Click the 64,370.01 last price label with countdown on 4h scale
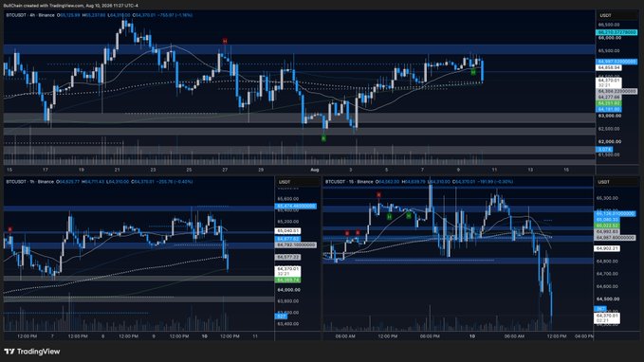The image size is (644, 362). click(609, 82)
